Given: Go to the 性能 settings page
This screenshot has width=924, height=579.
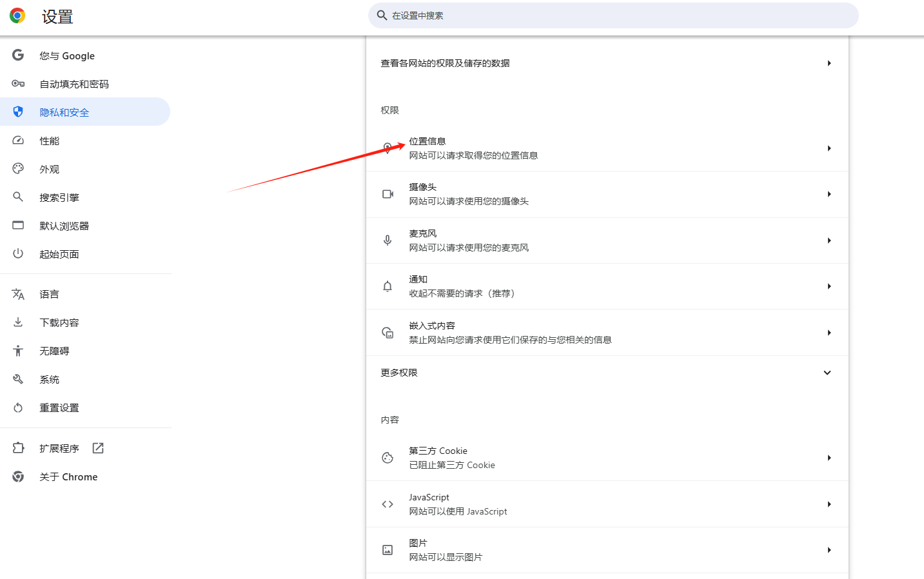Looking at the screenshot, I should coord(85,141).
